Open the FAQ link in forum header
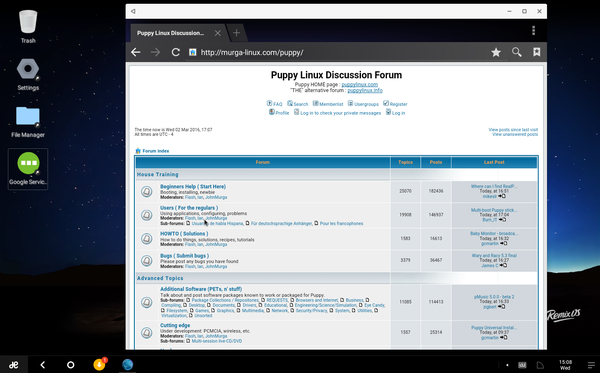 point(274,104)
